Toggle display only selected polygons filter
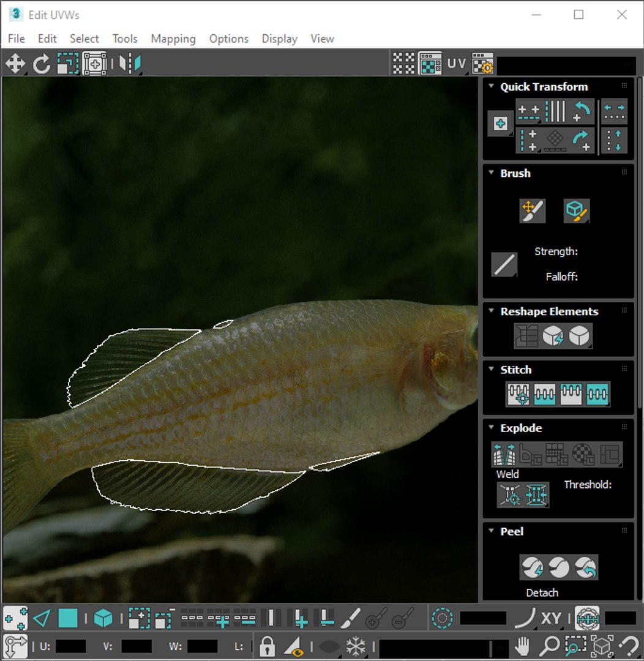The height and width of the screenshot is (661, 644). pos(294,646)
